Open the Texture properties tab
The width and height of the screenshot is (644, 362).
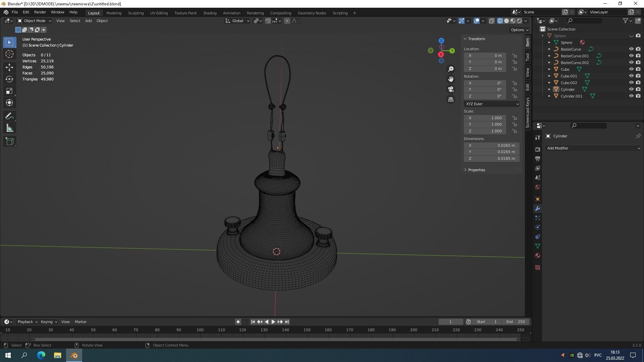(538, 267)
